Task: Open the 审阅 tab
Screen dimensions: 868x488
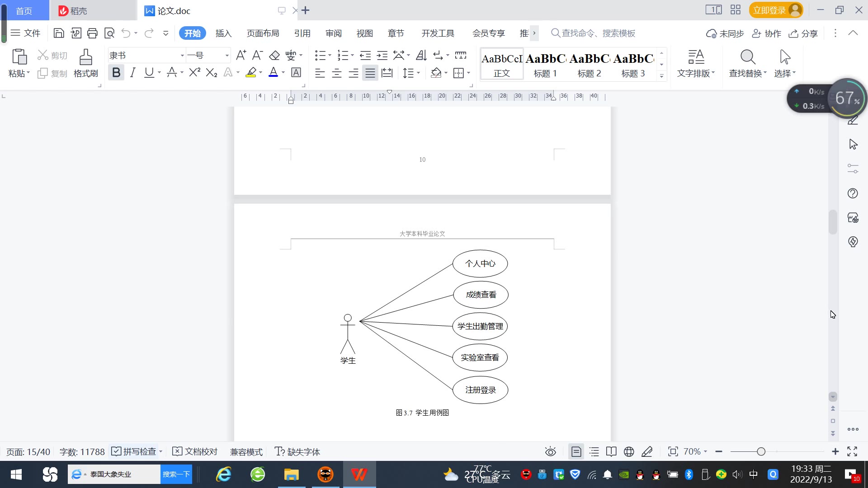Action: pos(334,33)
